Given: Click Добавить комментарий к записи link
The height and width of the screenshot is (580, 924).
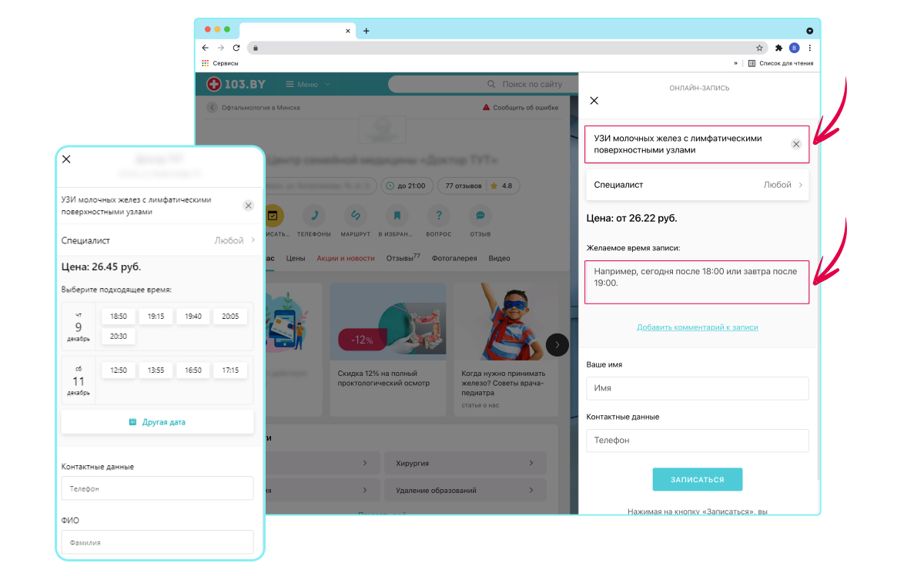Looking at the screenshot, I should pos(698,327).
